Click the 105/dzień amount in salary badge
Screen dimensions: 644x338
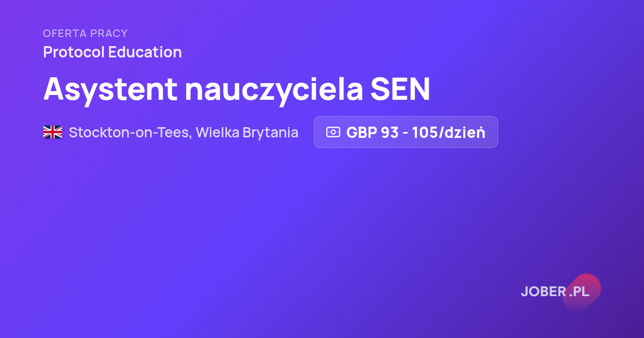click(449, 132)
